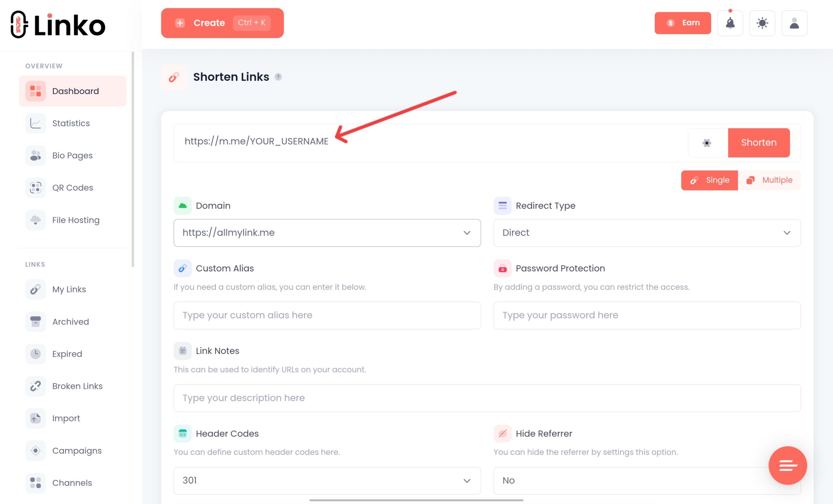Open QR Codes in sidebar

pos(73,188)
